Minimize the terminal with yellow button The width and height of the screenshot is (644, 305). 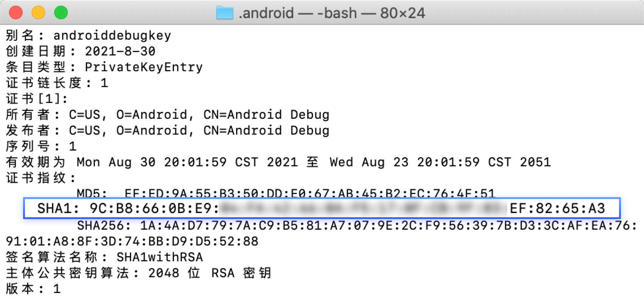(x=38, y=12)
